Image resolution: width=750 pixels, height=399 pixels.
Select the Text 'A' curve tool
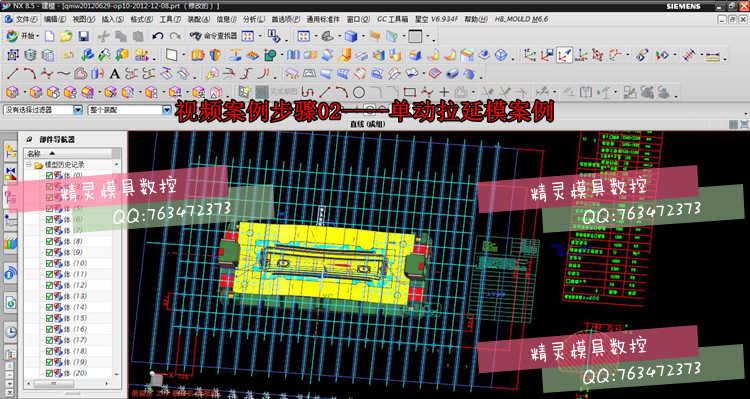[114, 74]
